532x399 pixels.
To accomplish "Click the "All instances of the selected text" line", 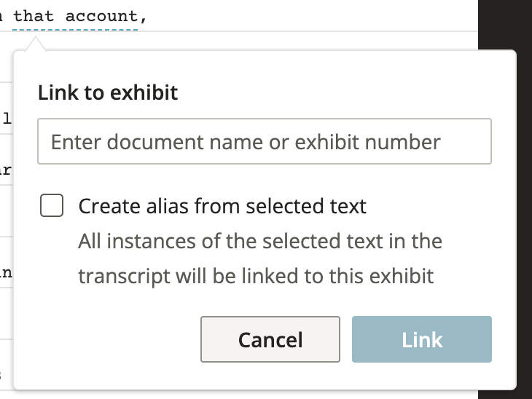I will (x=259, y=240).
